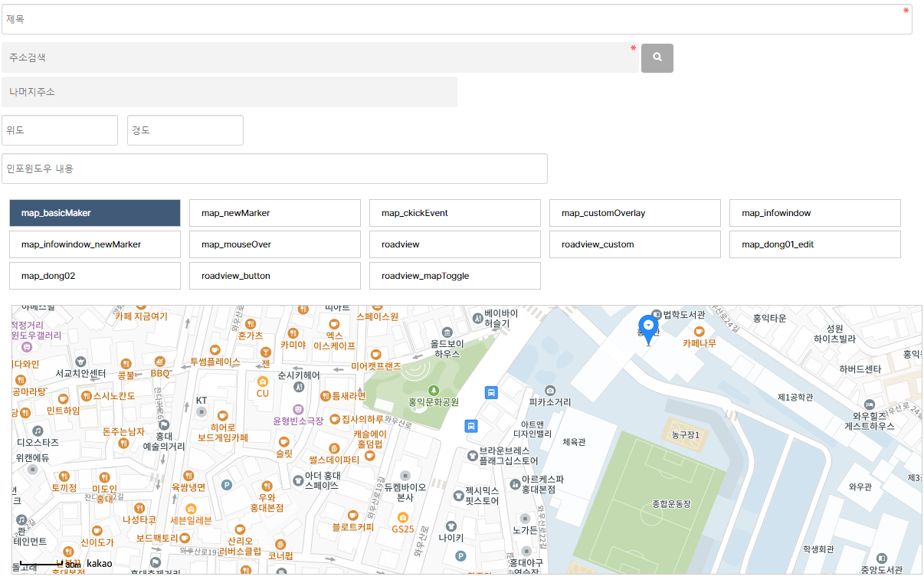This screenshot has height=583, width=924.
Task: Click the kakao logo on the map
Action: click(x=100, y=564)
